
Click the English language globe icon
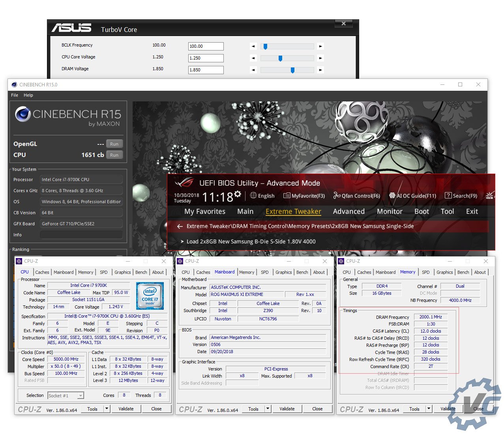(253, 196)
